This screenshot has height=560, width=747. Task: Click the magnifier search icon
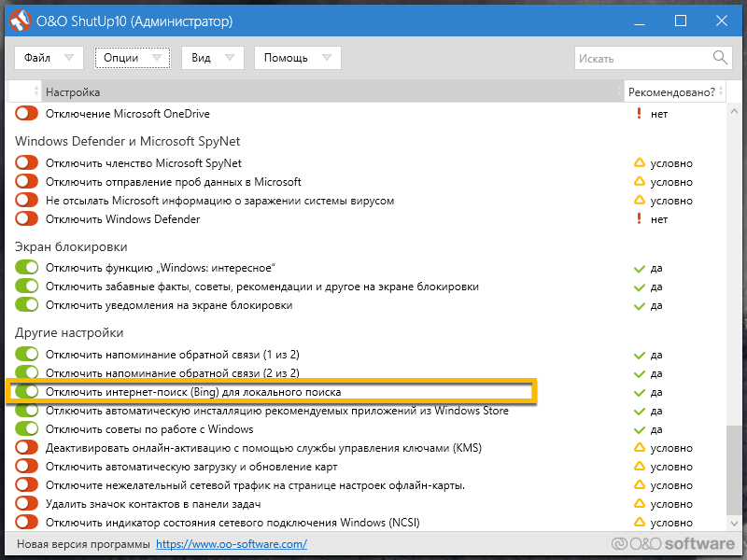pos(720,58)
